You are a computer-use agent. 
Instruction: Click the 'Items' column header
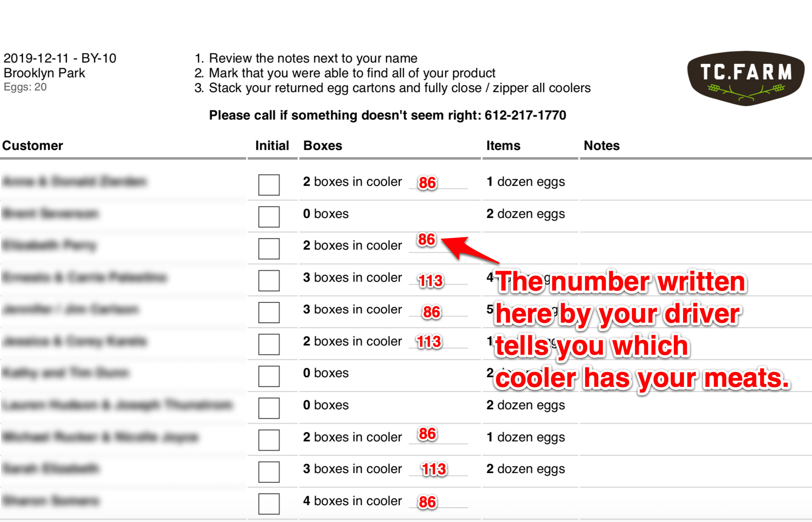click(503, 146)
